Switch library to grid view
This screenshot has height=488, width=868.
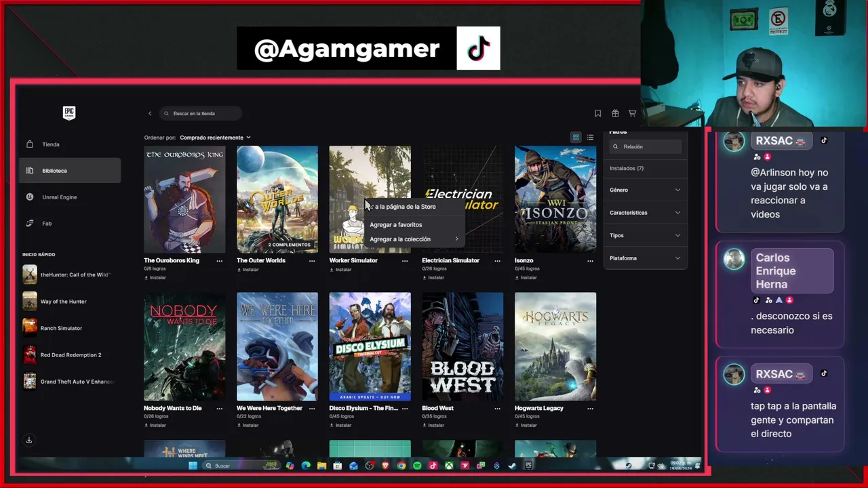pos(576,138)
